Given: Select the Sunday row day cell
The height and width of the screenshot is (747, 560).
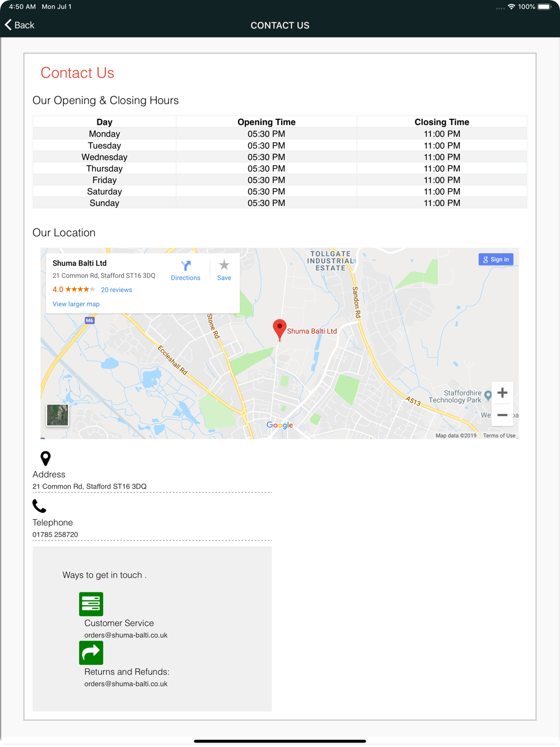Looking at the screenshot, I should click(105, 203).
